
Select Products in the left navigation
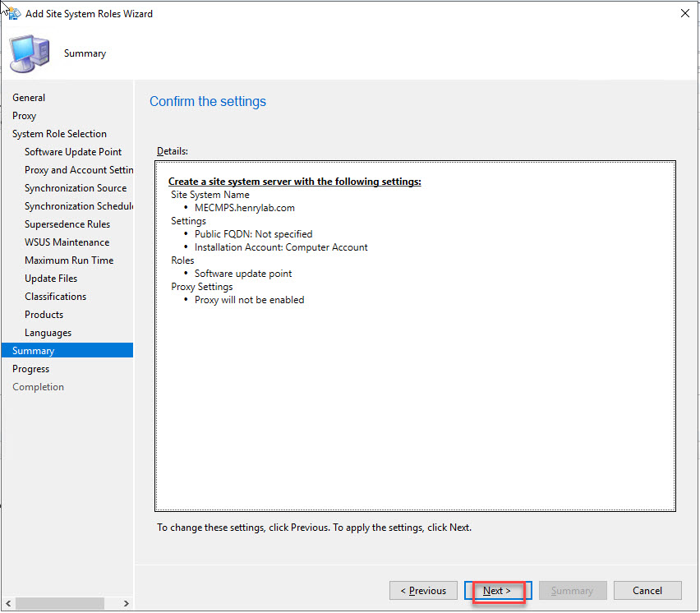pos(44,315)
